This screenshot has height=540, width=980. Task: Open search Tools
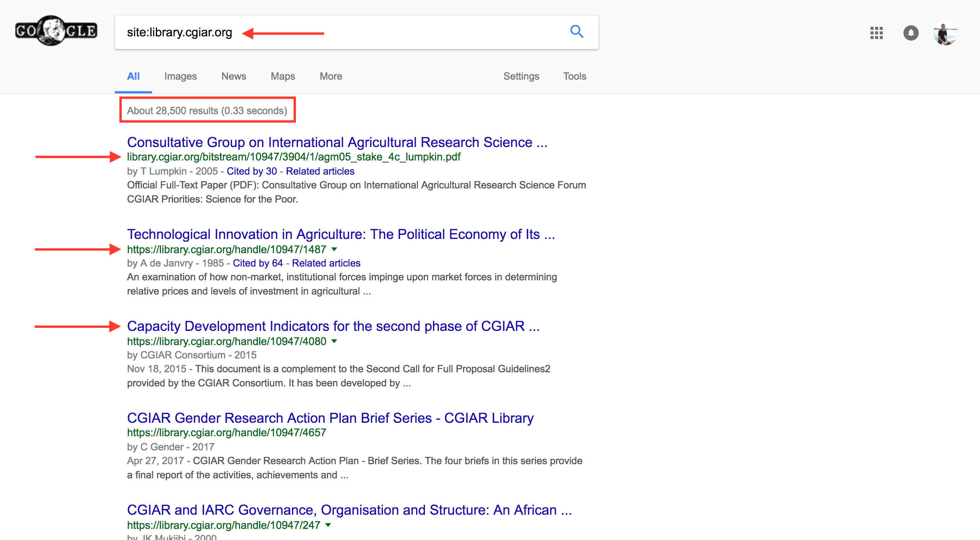click(575, 76)
